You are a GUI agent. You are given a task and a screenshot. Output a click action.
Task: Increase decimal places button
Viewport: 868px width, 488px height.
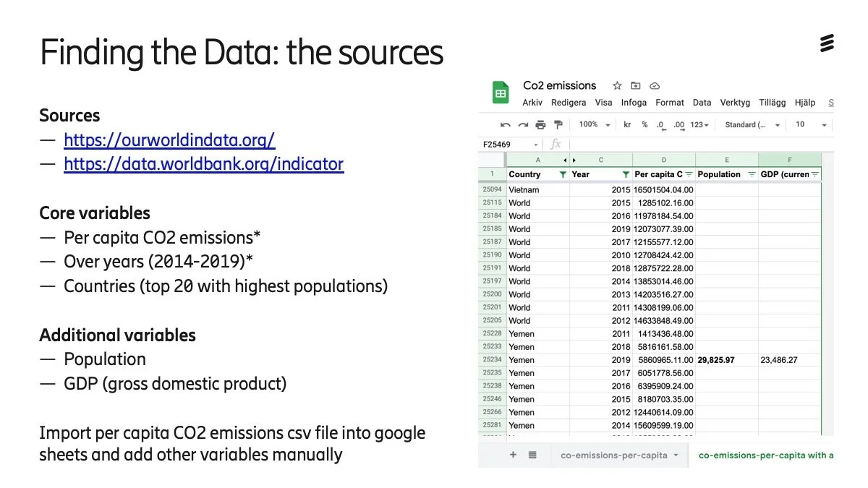pyautogui.click(x=678, y=124)
